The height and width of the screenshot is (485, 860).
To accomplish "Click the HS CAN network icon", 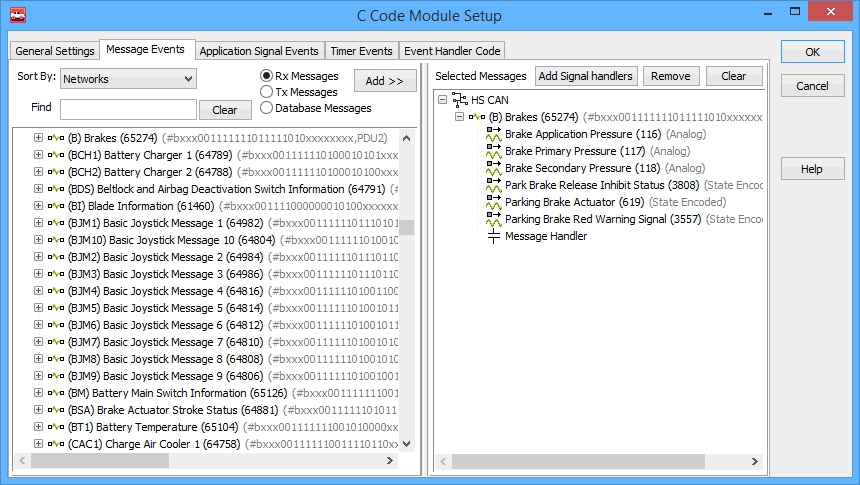I will point(460,100).
